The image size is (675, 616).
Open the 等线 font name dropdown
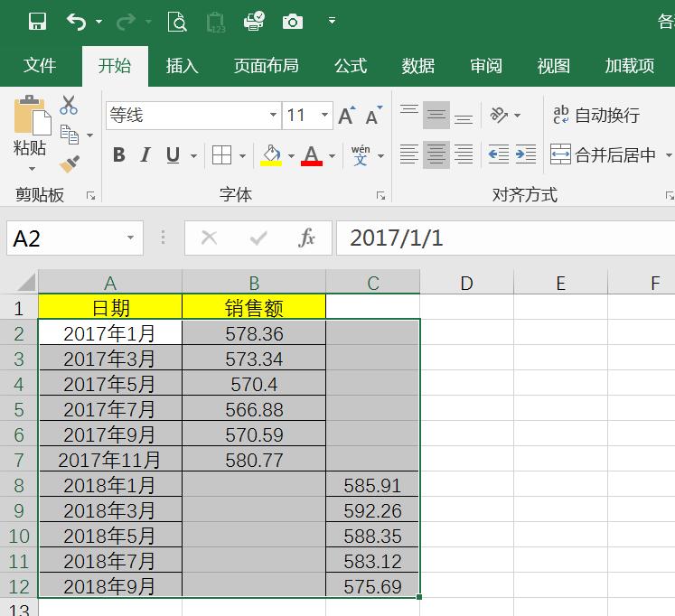273,115
